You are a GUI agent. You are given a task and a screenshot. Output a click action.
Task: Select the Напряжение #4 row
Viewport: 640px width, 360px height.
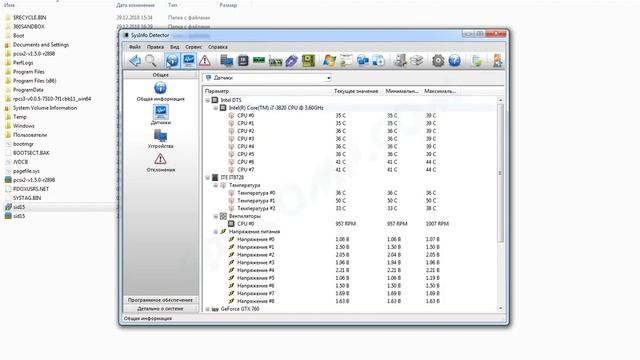pos(350,270)
